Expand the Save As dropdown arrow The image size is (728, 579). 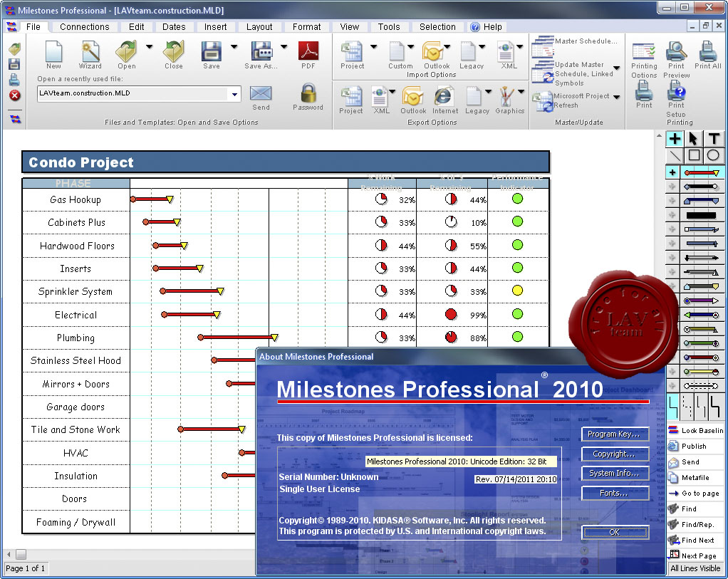pyautogui.click(x=284, y=46)
